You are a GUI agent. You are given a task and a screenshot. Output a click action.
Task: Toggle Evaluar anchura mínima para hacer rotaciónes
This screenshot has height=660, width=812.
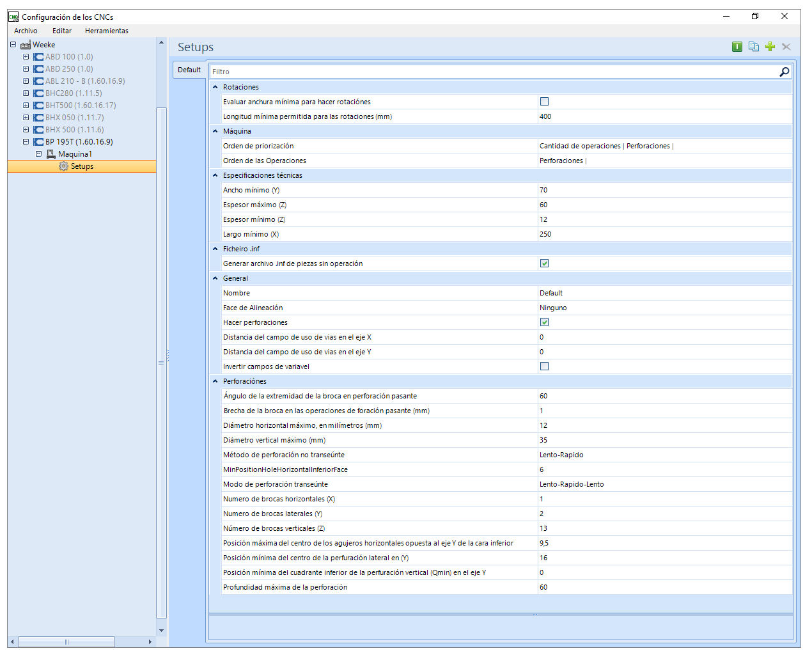click(x=544, y=102)
